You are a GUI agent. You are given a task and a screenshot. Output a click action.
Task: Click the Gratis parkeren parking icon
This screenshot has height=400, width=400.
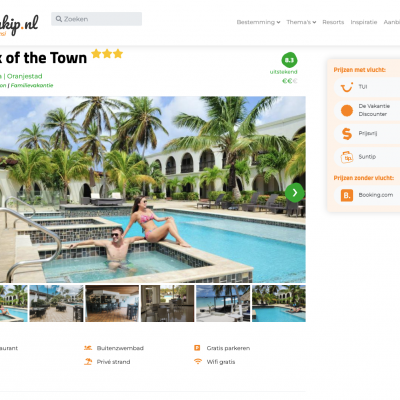point(197,348)
